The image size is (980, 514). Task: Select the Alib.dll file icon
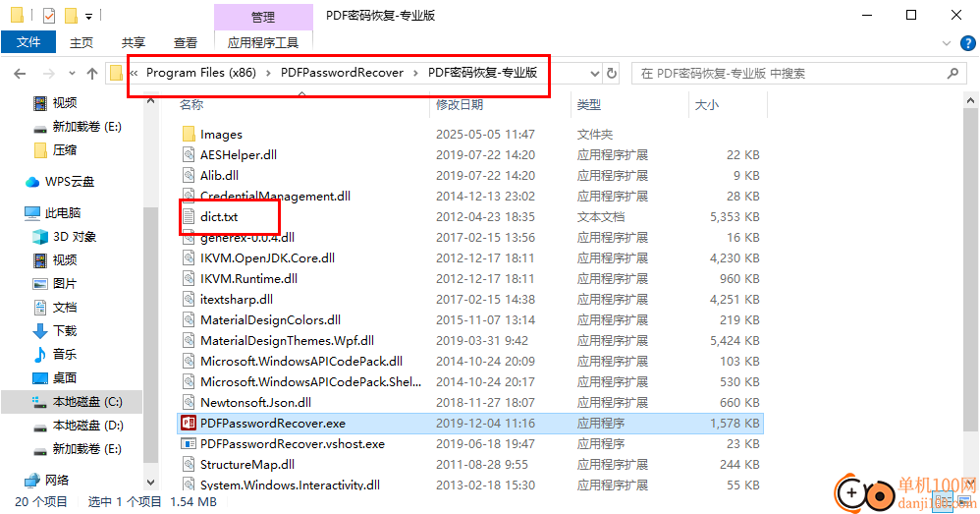189,175
